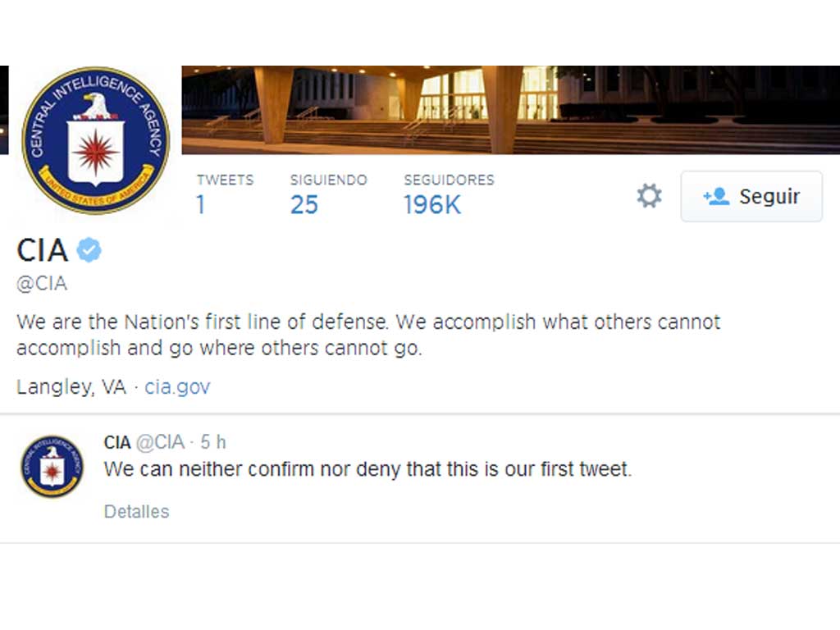
Task: Open the header banner building photo
Action: 509,110
